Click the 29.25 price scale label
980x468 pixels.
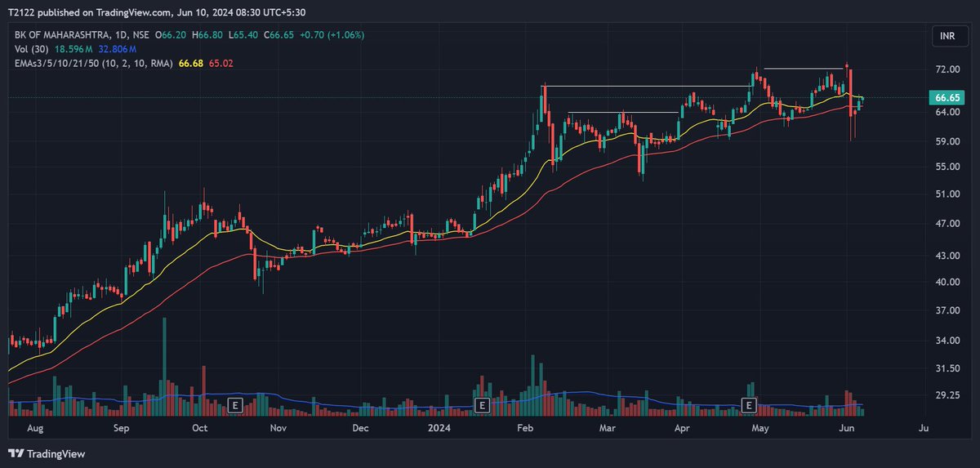point(947,395)
